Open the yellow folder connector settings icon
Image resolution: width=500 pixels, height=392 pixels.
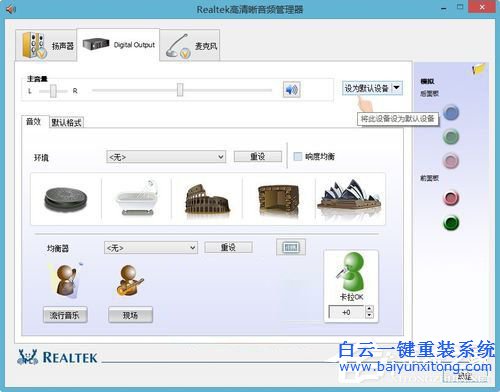pos(479,69)
